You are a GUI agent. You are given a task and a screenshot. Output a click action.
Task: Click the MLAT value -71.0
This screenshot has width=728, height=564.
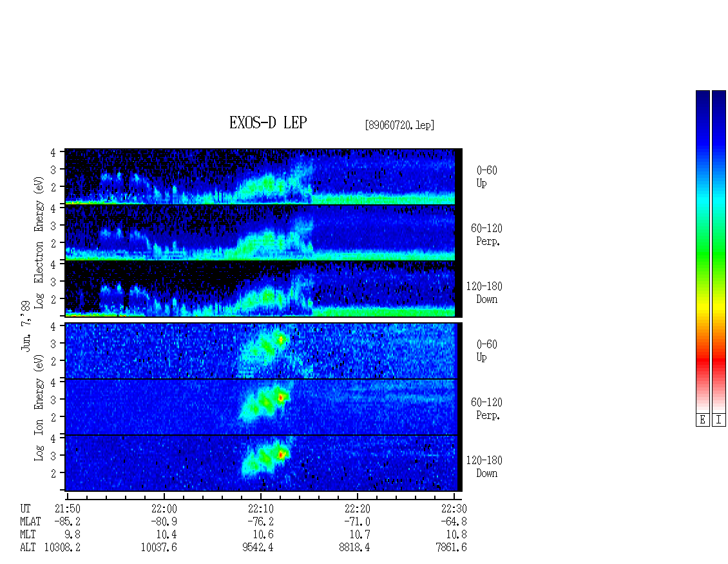click(x=357, y=521)
